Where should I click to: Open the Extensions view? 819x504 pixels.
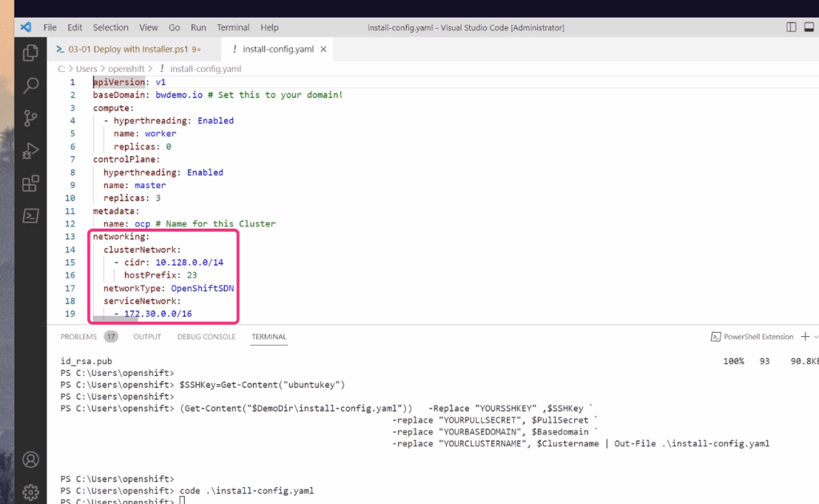tap(30, 184)
